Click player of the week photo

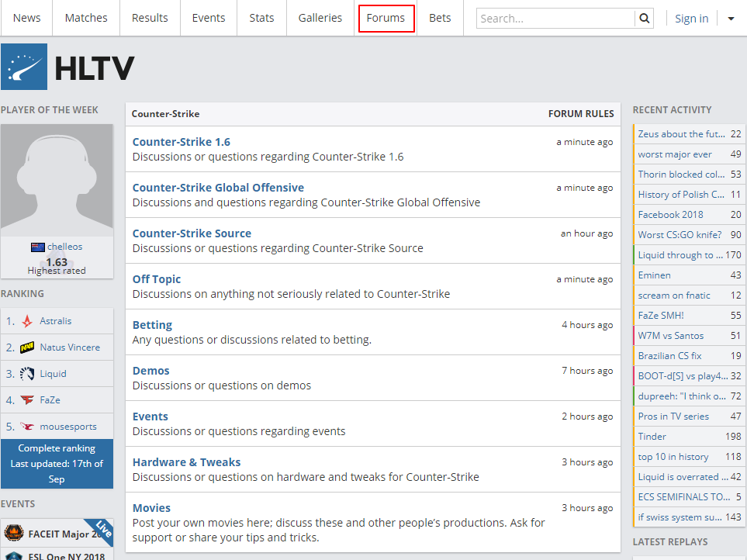(57, 180)
